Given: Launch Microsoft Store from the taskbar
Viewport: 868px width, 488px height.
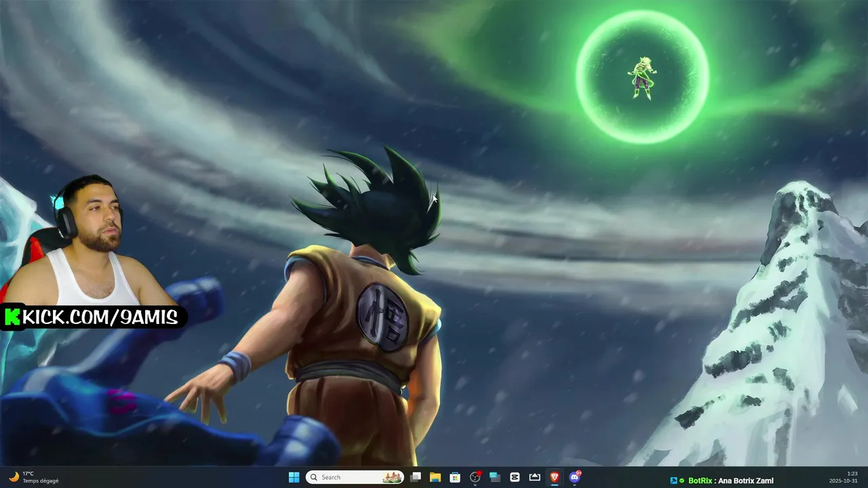Looking at the screenshot, I should coord(455,477).
